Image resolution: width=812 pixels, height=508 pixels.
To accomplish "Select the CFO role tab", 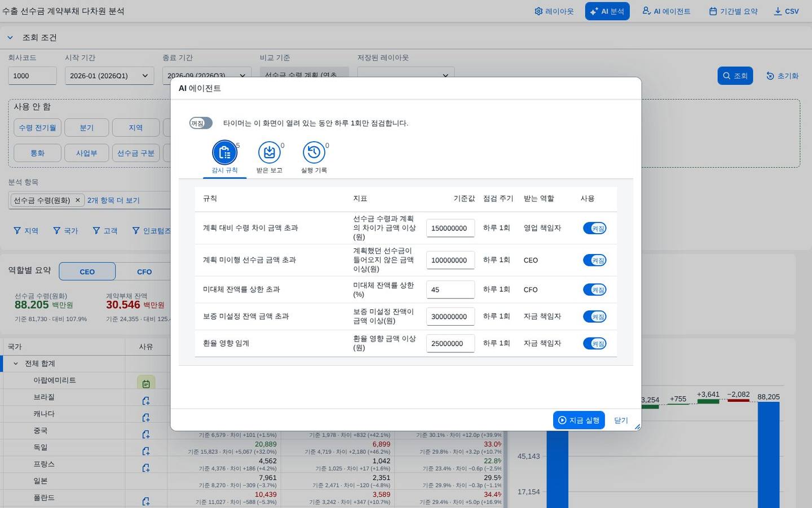I will click(x=144, y=271).
